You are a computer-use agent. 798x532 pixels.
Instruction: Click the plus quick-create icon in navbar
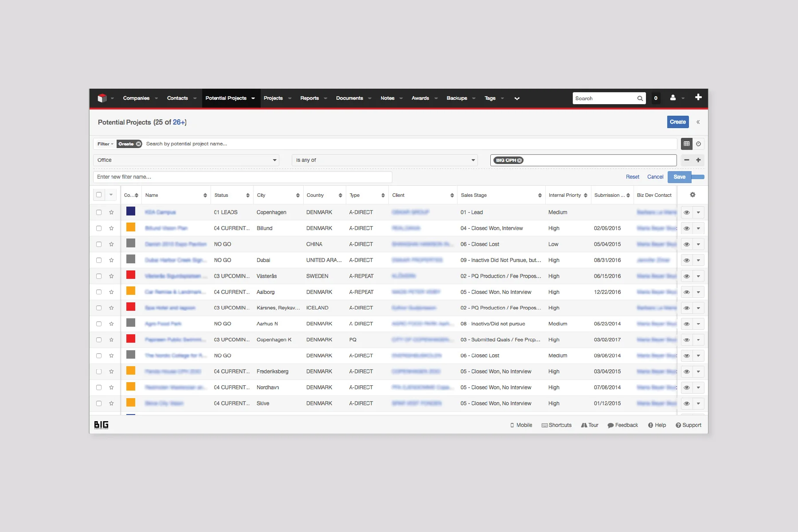[698, 97]
